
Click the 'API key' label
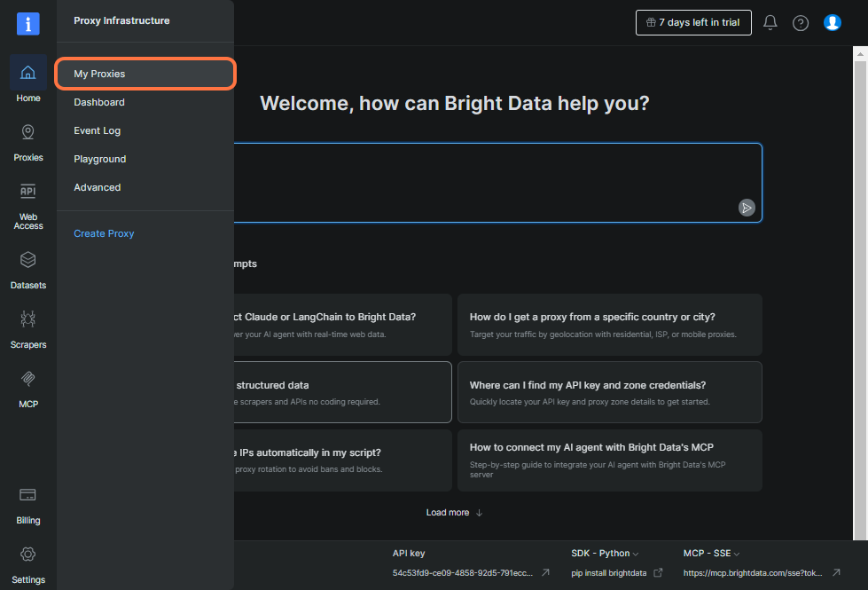click(x=409, y=554)
